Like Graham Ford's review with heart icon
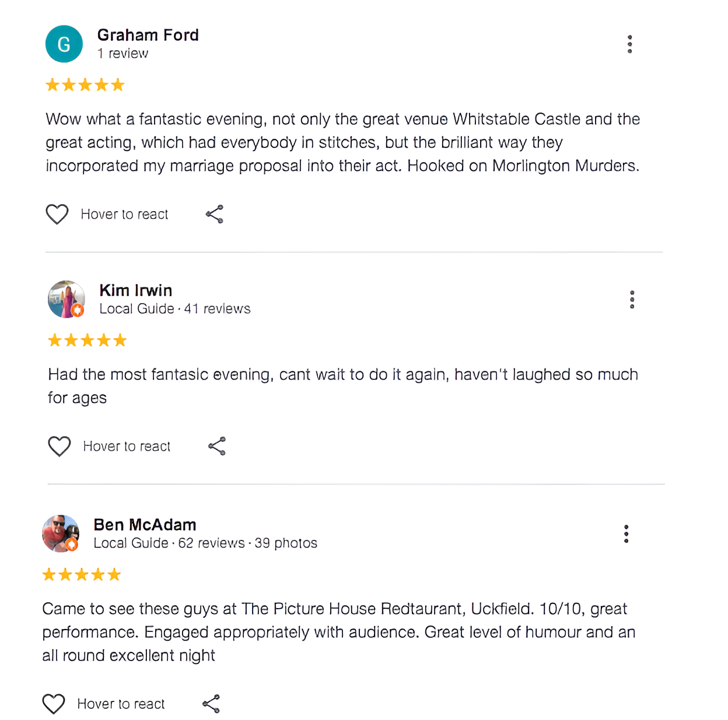The width and height of the screenshot is (728, 720). (57, 215)
